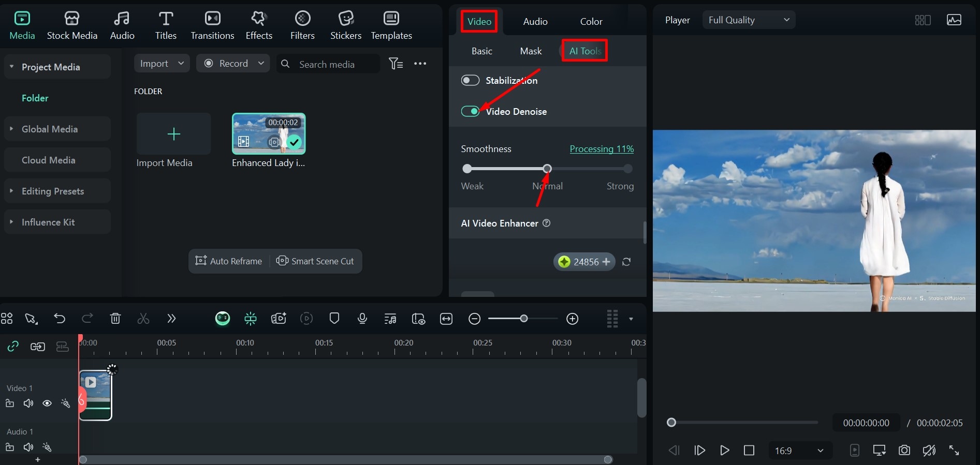
Task: Click the filter and sort media icon
Action: tap(396, 64)
